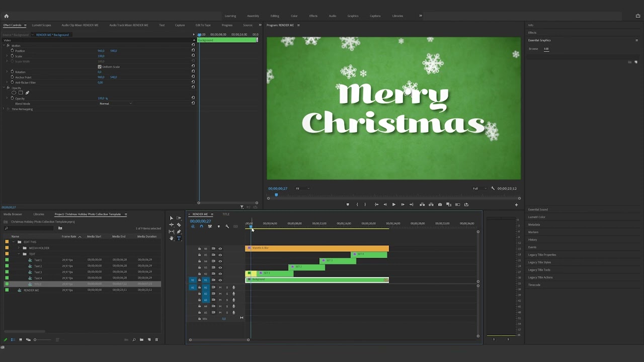
Task: Reset the Position parameter
Action: coord(193,51)
